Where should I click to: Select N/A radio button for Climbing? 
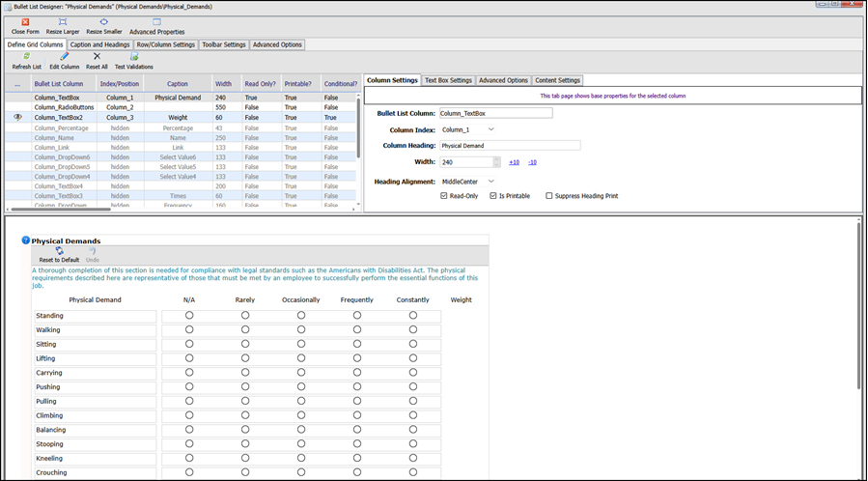coord(189,415)
